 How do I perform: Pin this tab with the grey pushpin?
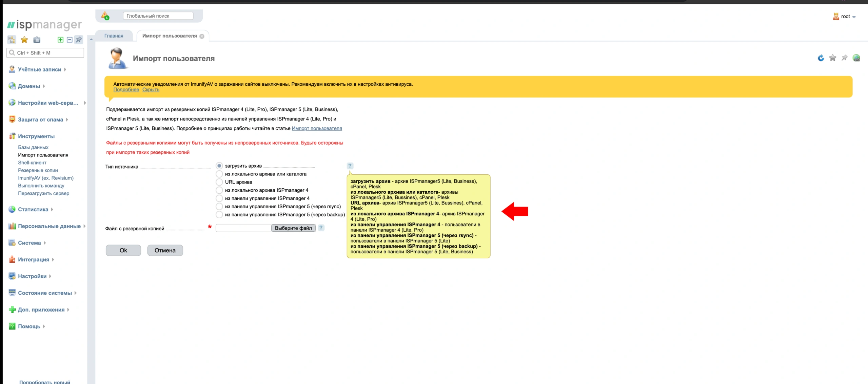(x=844, y=58)
